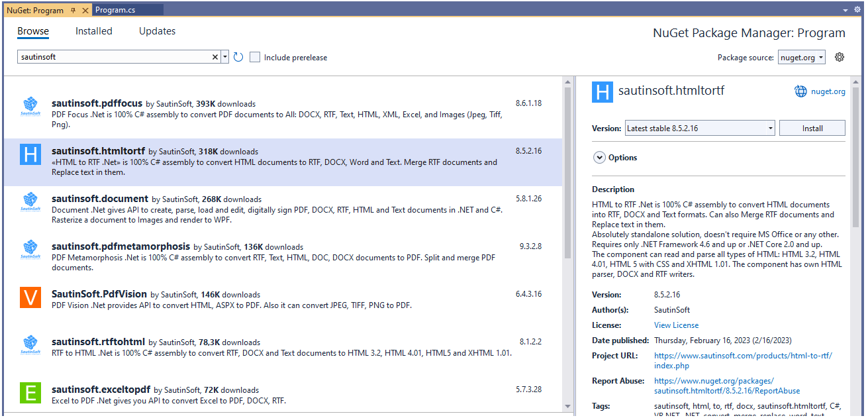Open the Installed tab

coord(93,30)
